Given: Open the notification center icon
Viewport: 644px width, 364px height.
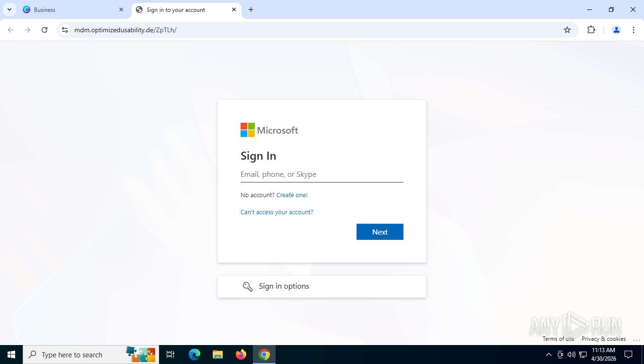Looking at the screenshot, I should coord(628,355).
